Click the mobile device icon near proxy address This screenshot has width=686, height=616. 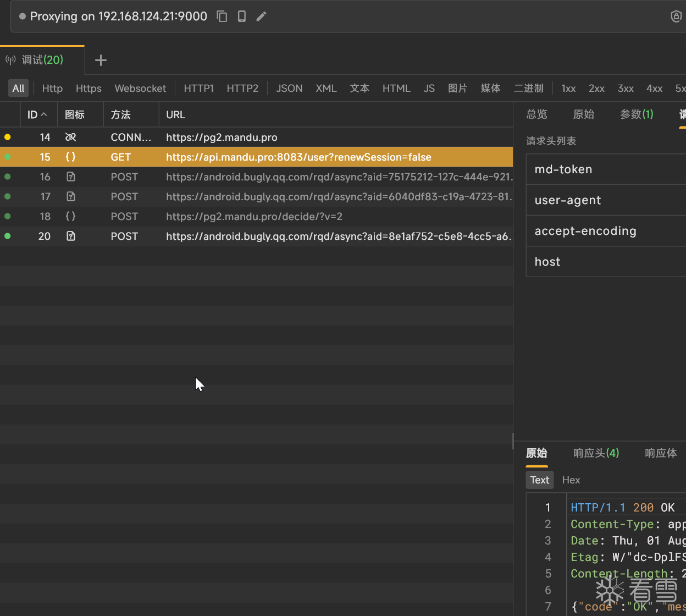[x=242, y=16]
